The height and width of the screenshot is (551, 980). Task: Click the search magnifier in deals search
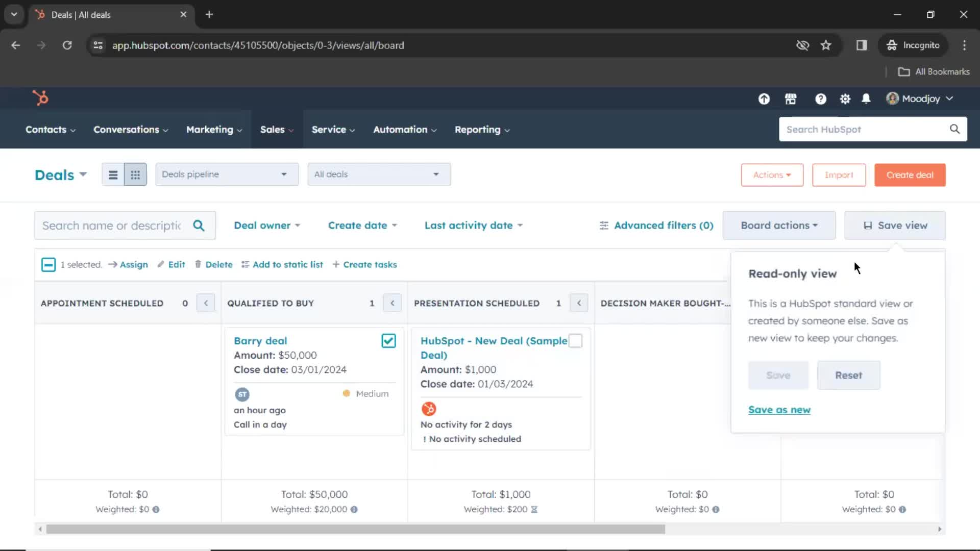coord(199,226)
